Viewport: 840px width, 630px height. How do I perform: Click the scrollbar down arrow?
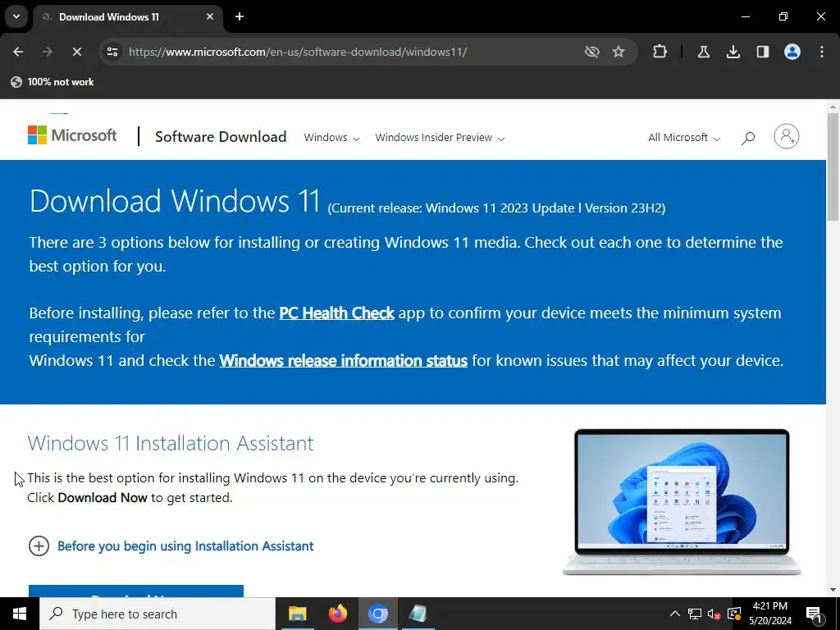tap(833, 590)
